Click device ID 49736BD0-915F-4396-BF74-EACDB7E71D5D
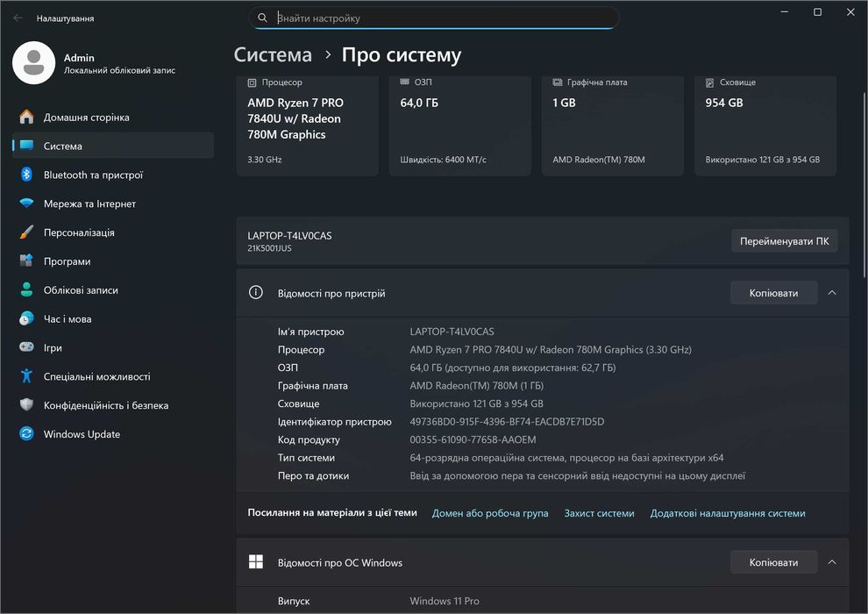This screenshot has height=614, width=868. (x=507, y=421)
